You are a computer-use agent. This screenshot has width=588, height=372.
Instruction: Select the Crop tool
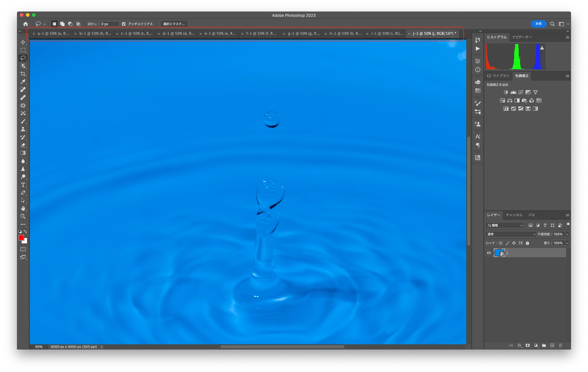tap(23, 74)
